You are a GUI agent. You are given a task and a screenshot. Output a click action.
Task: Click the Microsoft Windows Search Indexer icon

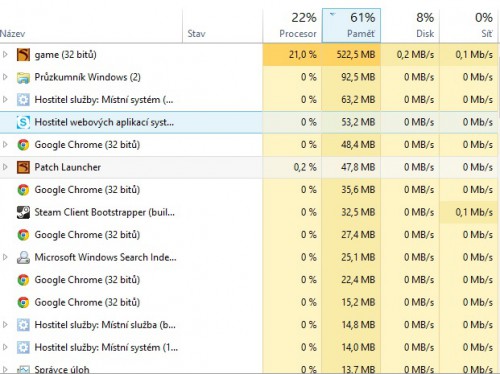[x=23, y=257]
